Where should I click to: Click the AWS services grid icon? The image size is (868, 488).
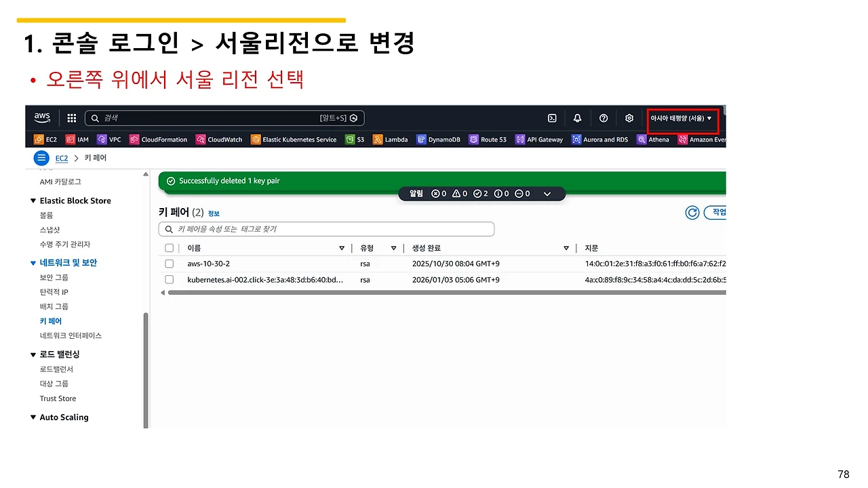(71, 118)
